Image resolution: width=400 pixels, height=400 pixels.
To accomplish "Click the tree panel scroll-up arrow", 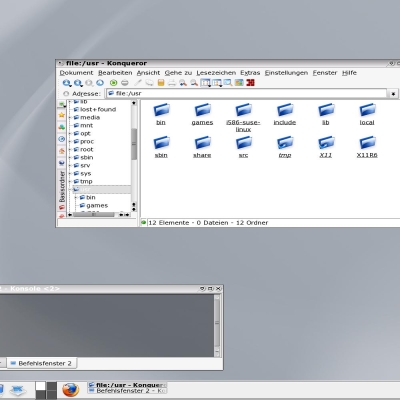I will pyautogui.click(x=134, y=103).
